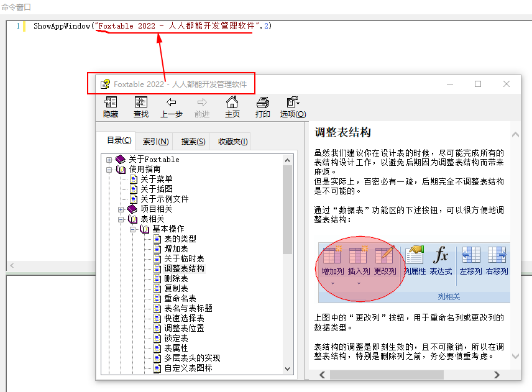This screenshot has width=532, height=392.
Task: Open the 关于插图 topic
Action: pos(157,189)
